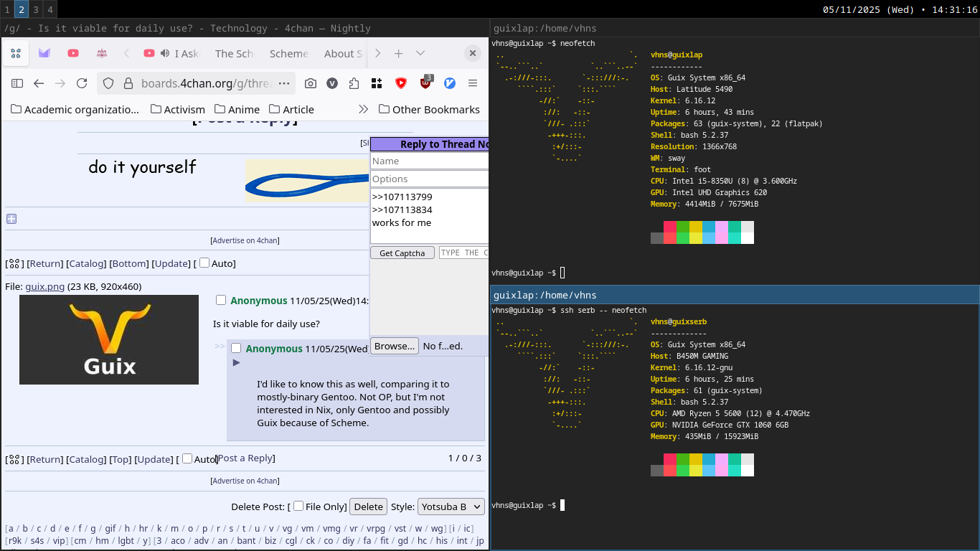Switch to sway workspace 4
This screenshot has height=551, width=980.
click(50, 9)
